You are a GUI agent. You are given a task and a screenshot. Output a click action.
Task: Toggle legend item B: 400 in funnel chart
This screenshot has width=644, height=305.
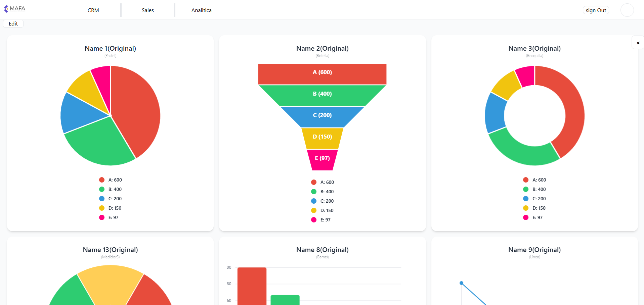click(x=323, y=192)
